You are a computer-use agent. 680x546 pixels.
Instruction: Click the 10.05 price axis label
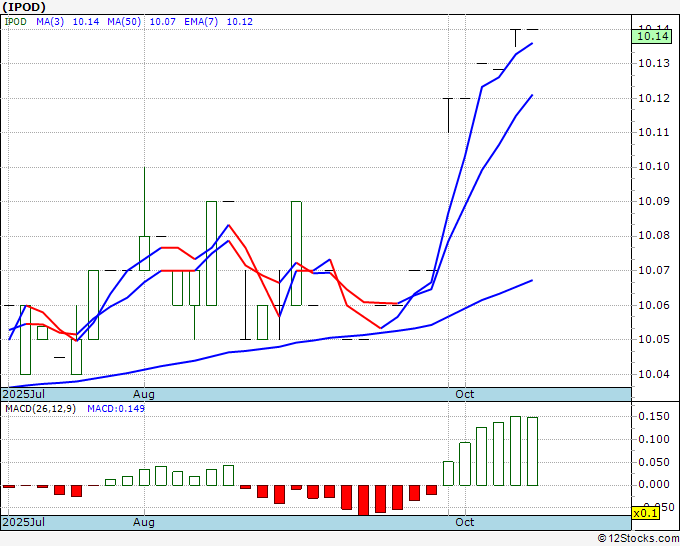654,339
